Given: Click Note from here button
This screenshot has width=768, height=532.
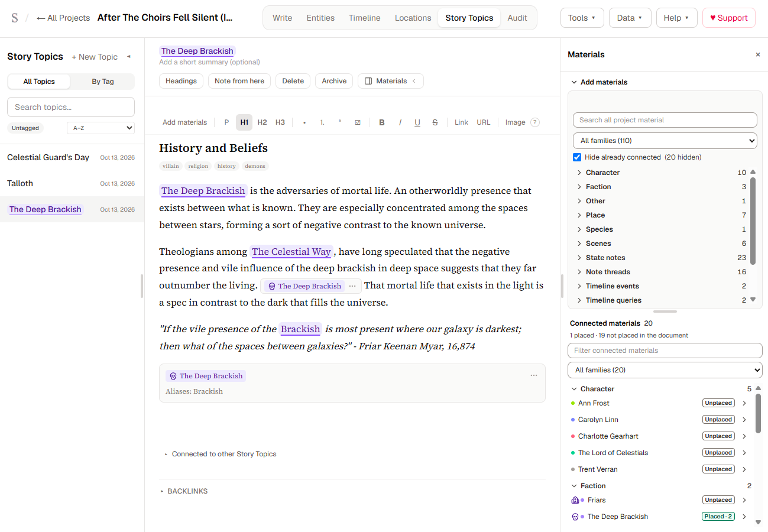Looking at the screenshot, I should 239,81.
